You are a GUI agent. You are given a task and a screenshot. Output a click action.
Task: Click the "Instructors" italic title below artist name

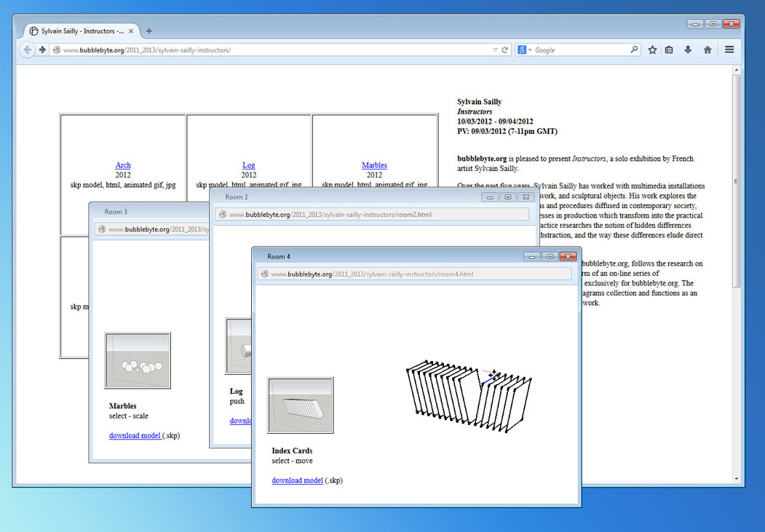tap(475, 111)
